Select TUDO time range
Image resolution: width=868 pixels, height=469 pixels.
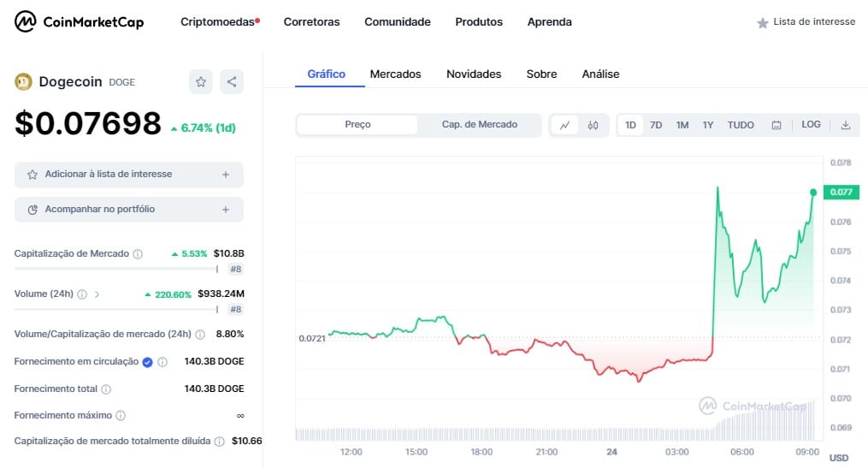[741, 125]
